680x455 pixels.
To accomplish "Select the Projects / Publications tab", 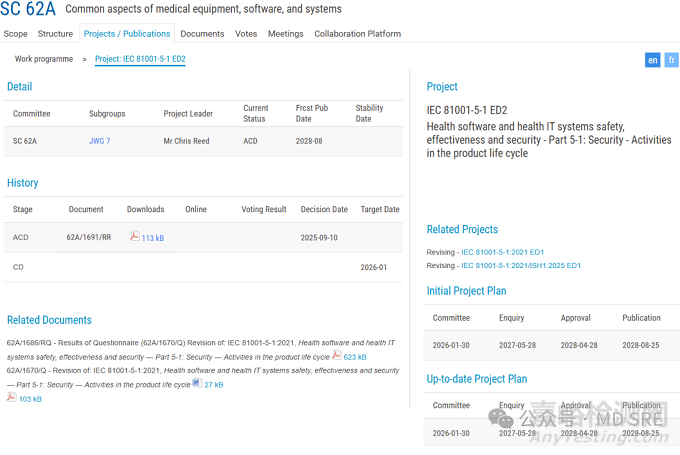I will (127, 34).
